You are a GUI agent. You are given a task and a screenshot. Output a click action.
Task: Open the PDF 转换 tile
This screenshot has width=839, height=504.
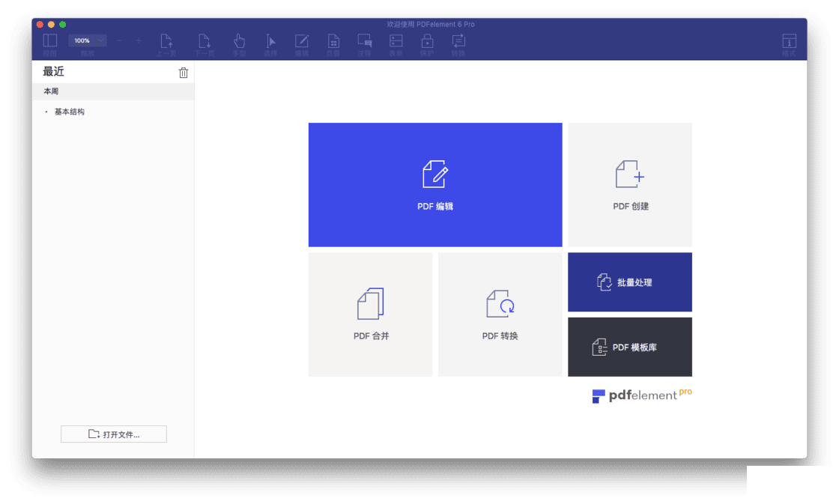coord(500,315)
